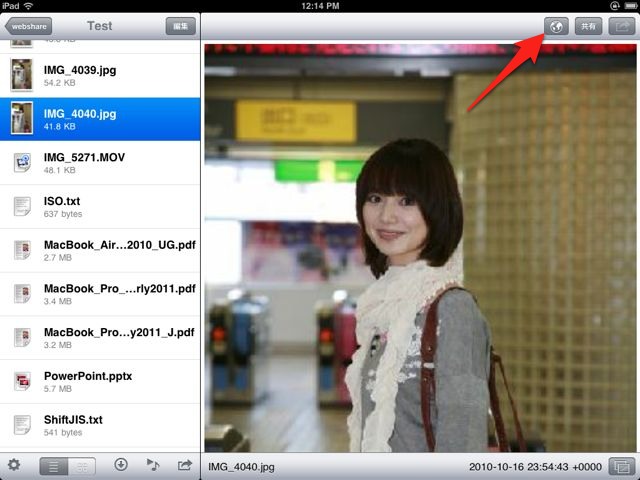Click the MacBook_Air PDF file icon

pyautogui.click(x=22, y=250)
